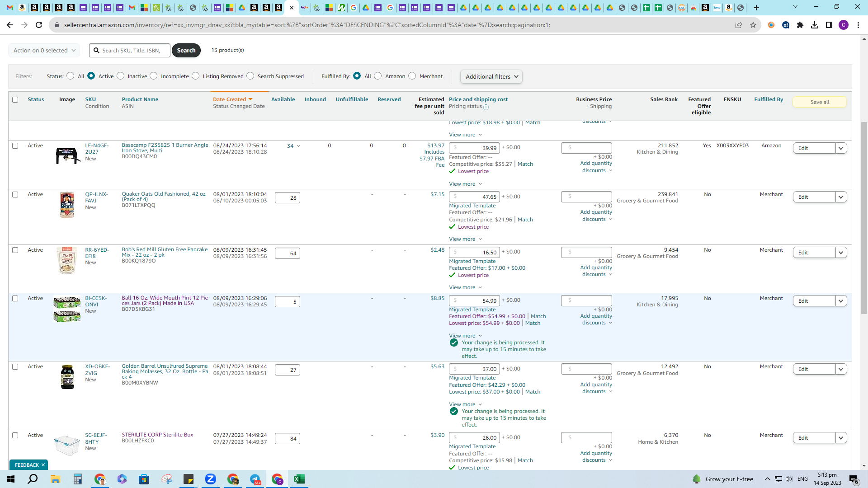The image size is (868, 488).
Task: Open Edit dropdown arrow for Golden Barrel Molasses
Action: 841,369
